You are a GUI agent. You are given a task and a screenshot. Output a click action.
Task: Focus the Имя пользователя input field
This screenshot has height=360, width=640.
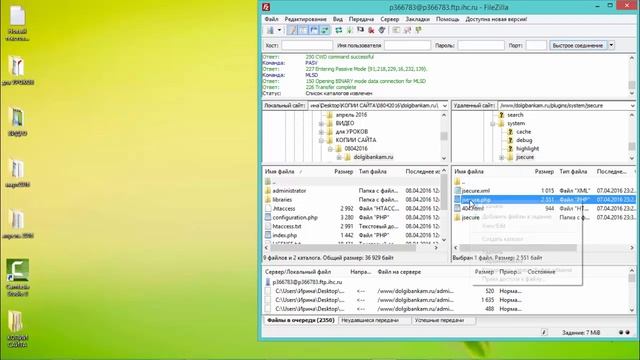click(x=407, y=45)
